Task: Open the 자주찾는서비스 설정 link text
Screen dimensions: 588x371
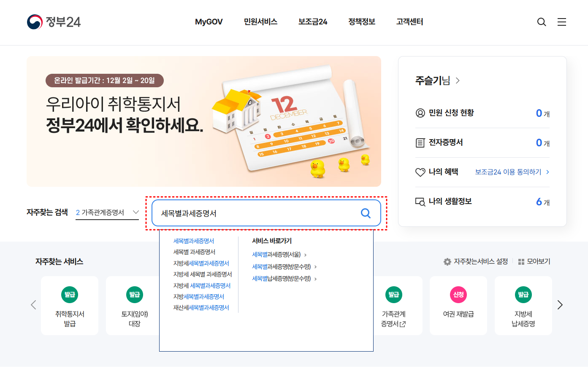Action: coord(481,262)
